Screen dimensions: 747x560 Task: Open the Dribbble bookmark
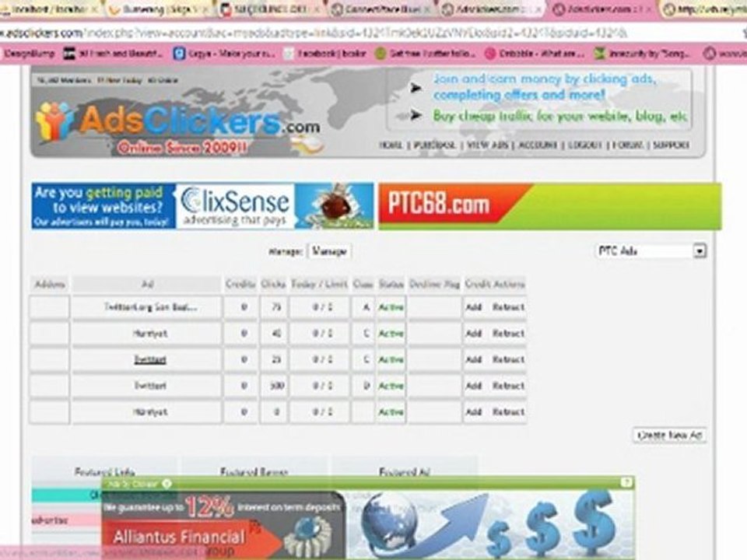[x=535, y=54]
